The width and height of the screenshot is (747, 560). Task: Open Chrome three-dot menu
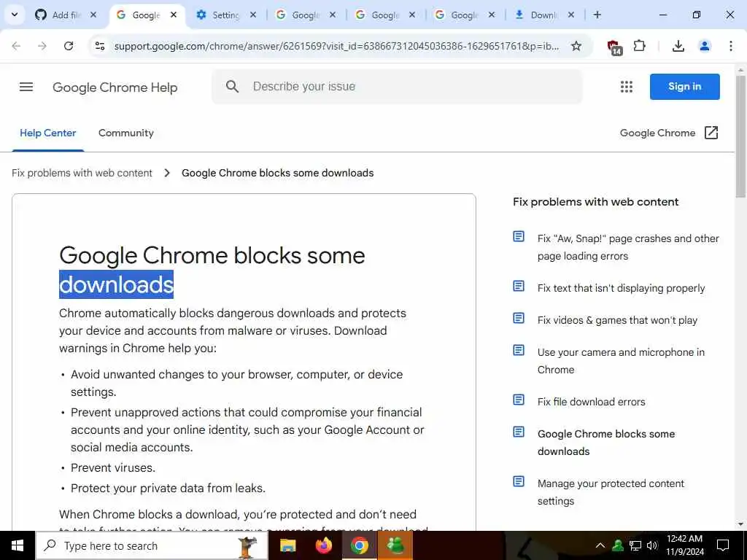731,46
